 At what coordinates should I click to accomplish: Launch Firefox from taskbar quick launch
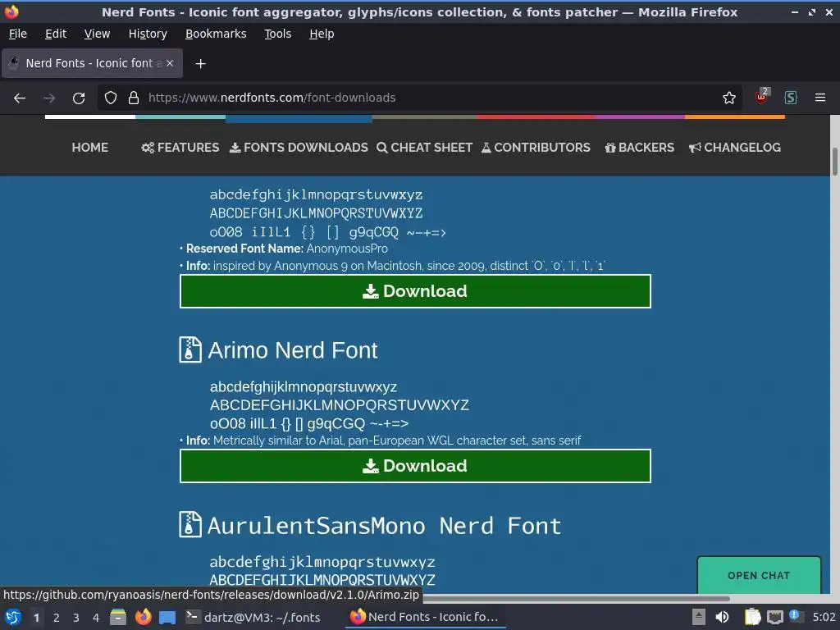(x=143, y=617)
